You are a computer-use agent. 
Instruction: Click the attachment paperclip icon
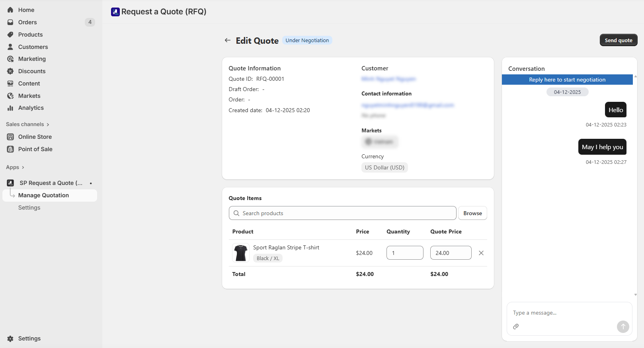point(516,327)
